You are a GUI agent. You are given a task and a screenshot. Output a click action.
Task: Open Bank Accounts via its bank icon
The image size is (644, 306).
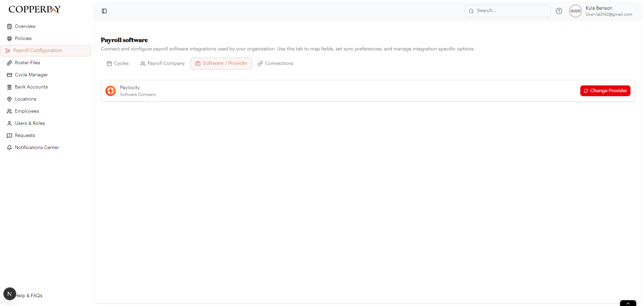tap(9, 87)
